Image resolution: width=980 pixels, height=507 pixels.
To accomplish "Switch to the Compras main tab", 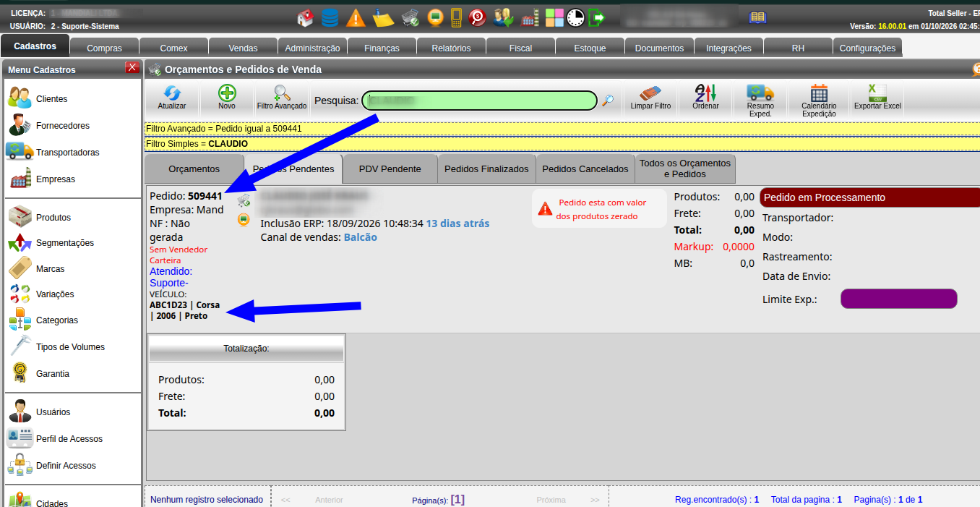I will tap(104, 48).
